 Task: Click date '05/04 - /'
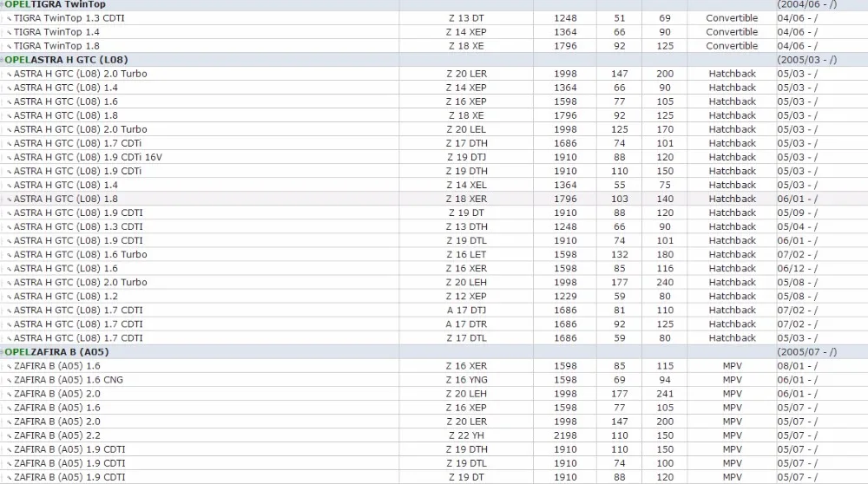[797, 226]
